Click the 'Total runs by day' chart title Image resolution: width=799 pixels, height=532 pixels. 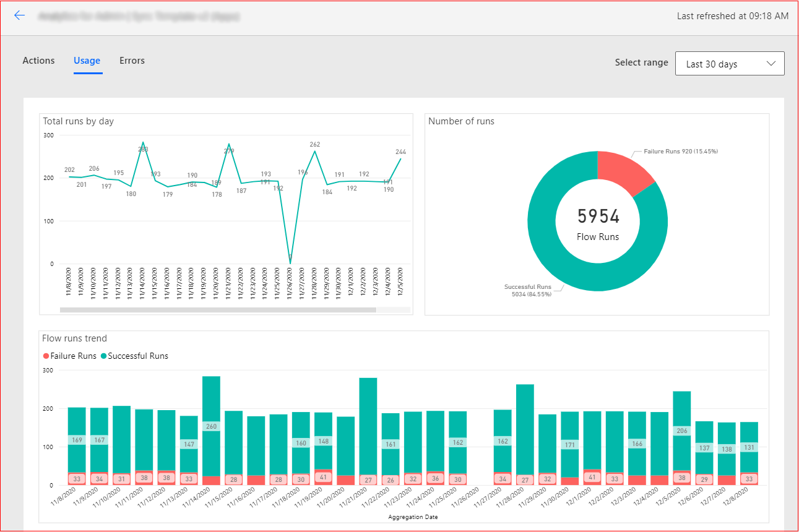click(x=79, y=121)
